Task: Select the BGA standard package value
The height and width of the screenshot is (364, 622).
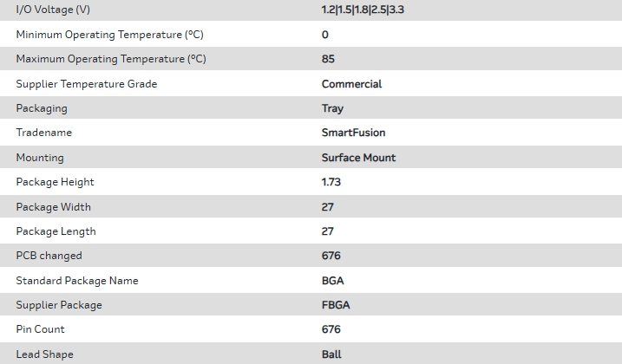Action: tap(332, 281)
